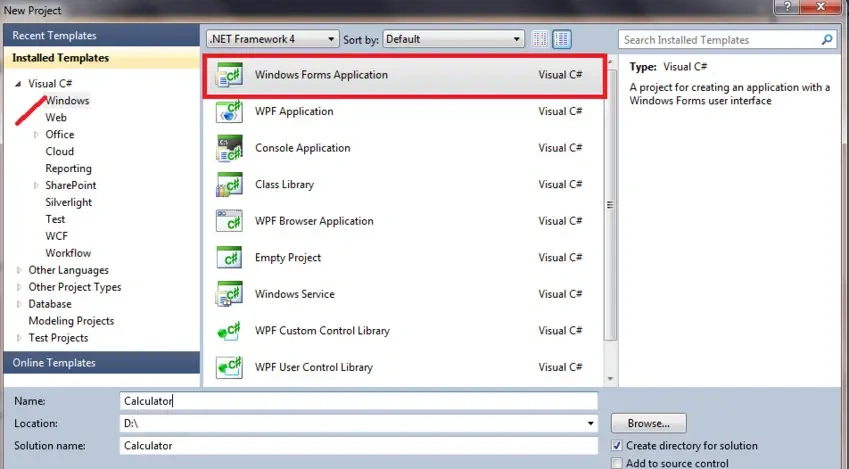Click the Solution name field

358,446
